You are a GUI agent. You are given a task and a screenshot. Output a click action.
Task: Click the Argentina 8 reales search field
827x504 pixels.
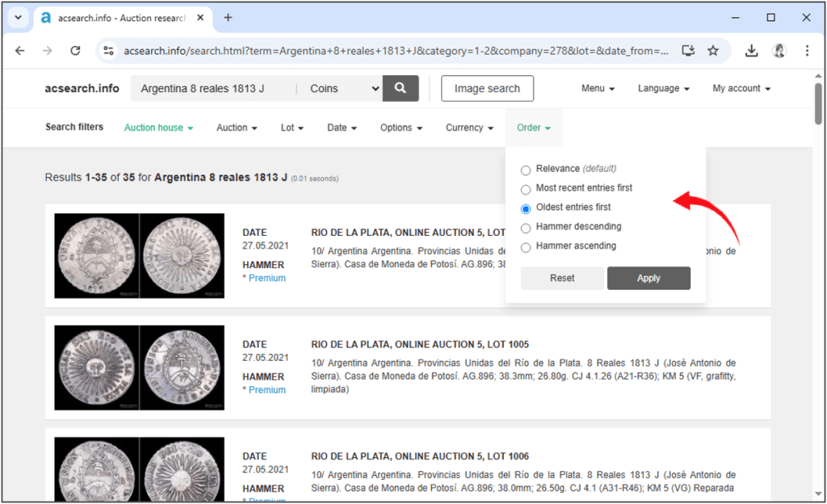213,89
